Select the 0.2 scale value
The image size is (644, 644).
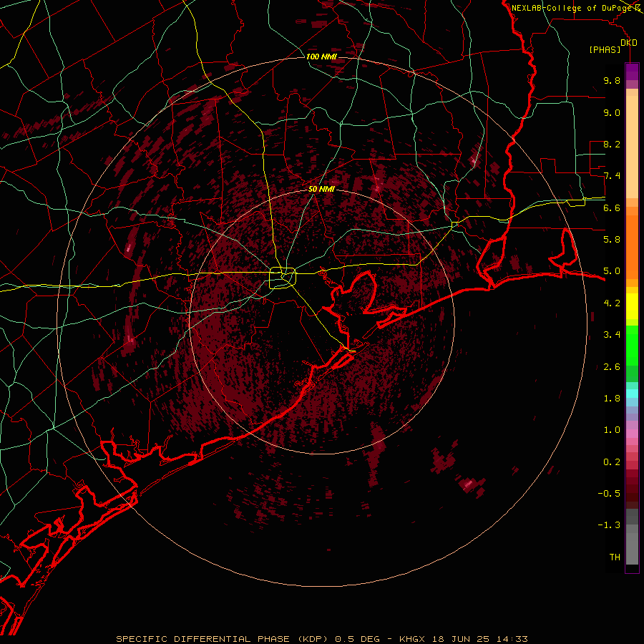click(612, 462)
